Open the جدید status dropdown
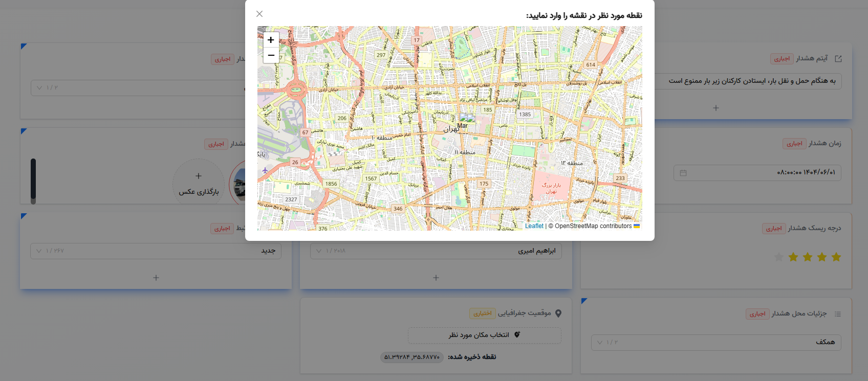868x381 pixels. [156, 251]
